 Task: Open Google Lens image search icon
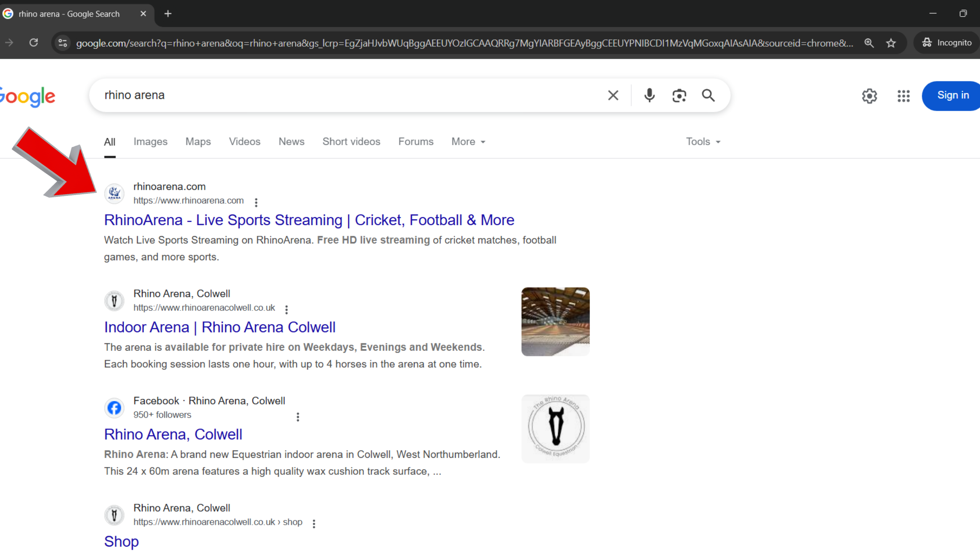coord(679,95)
